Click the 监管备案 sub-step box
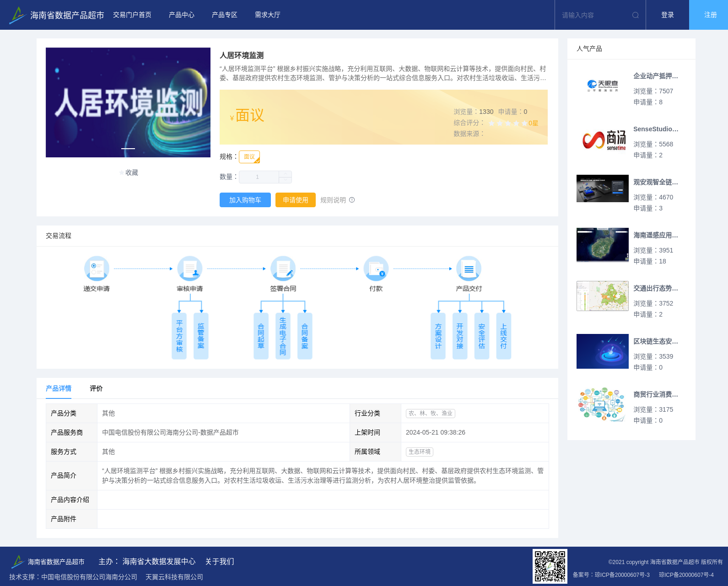728x586 pixels. click(x=201, y=336)
